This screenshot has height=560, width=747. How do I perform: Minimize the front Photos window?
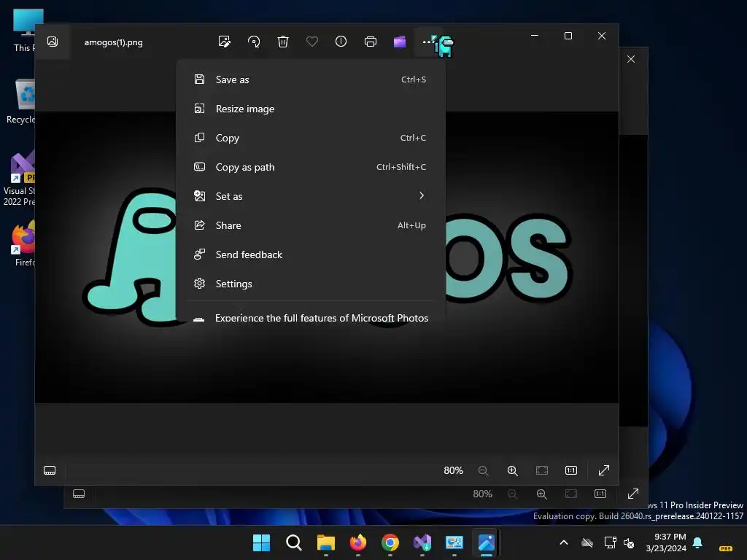point(535,36)
